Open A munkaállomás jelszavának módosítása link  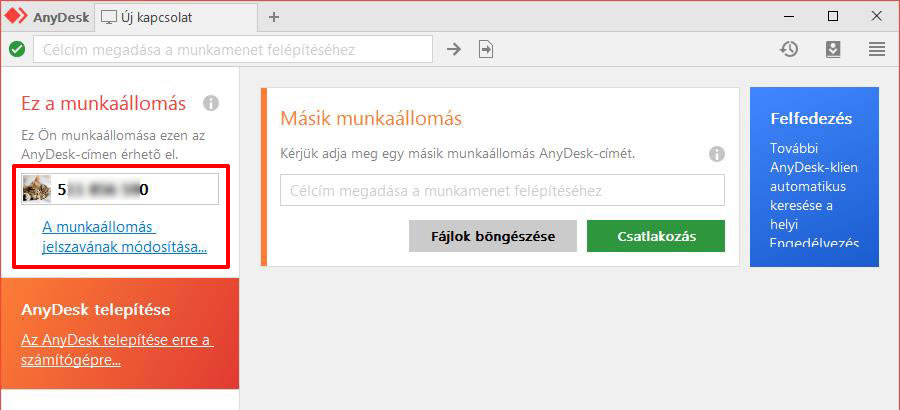pyautogui.click(x=125, y=237)
